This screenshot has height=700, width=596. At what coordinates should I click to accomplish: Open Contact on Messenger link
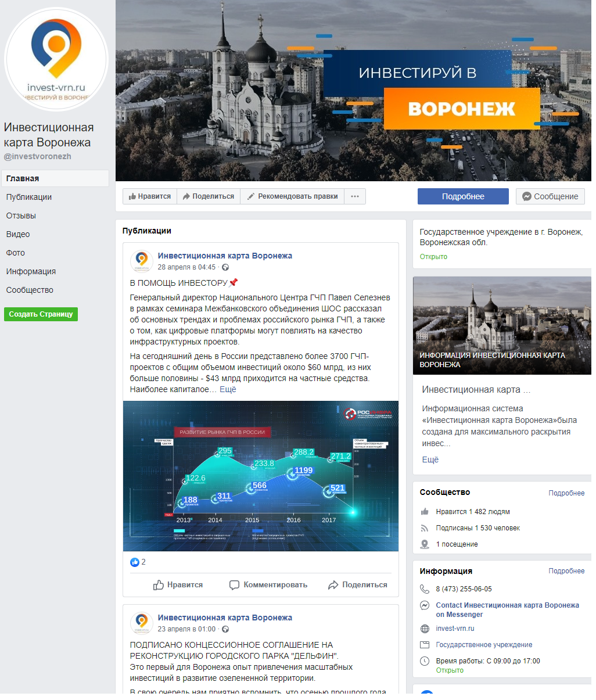507,610
